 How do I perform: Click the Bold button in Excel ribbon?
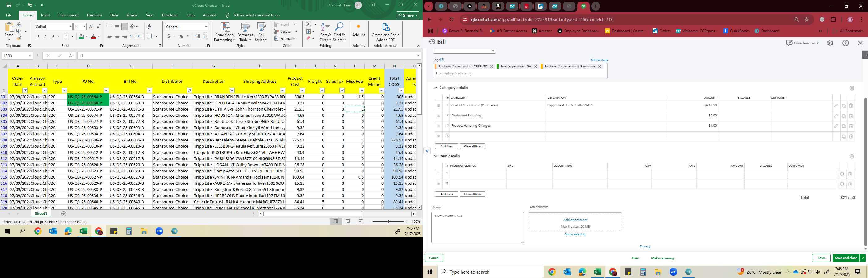tap(38, 36)
